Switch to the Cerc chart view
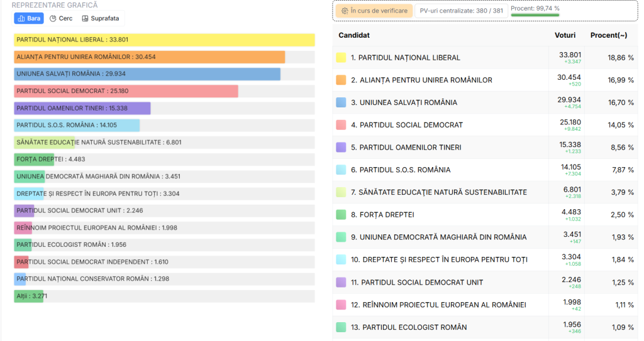644x341 pixels. click(x=61, y=18)
